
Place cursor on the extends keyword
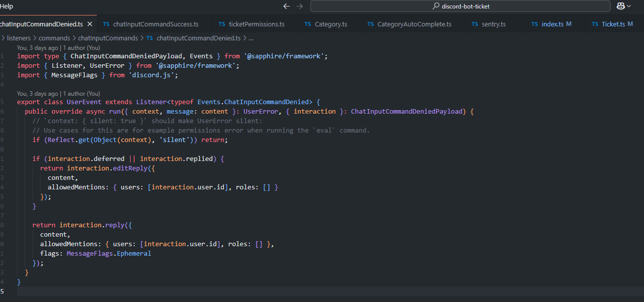click(x=119, y=102)
